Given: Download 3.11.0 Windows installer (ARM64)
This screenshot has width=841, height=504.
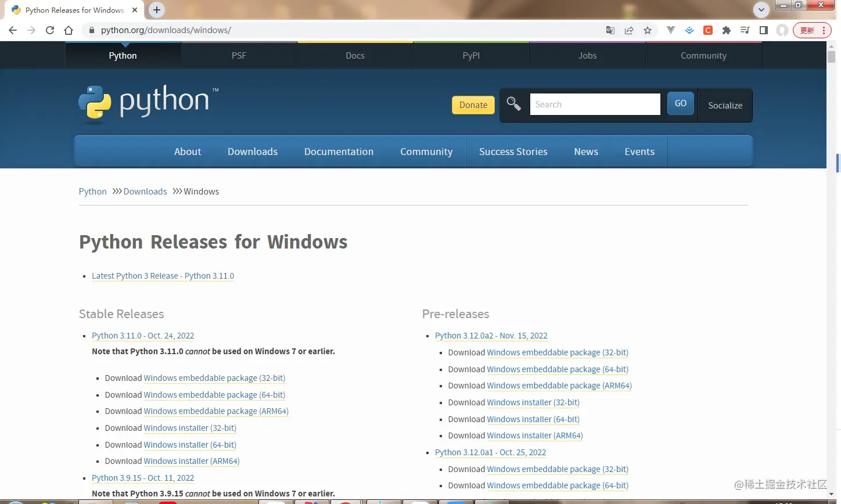Looking at the screenshot, I should coord(192,461).
